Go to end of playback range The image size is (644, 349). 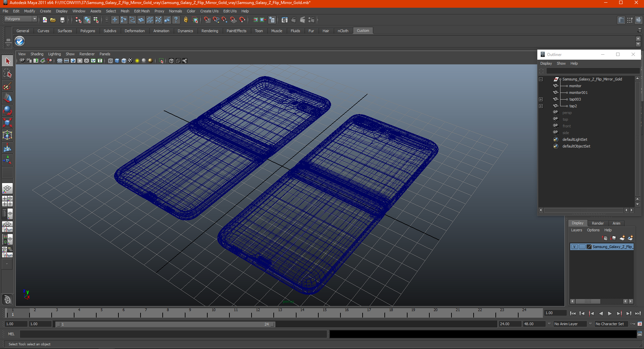click(x=638, y=313)
